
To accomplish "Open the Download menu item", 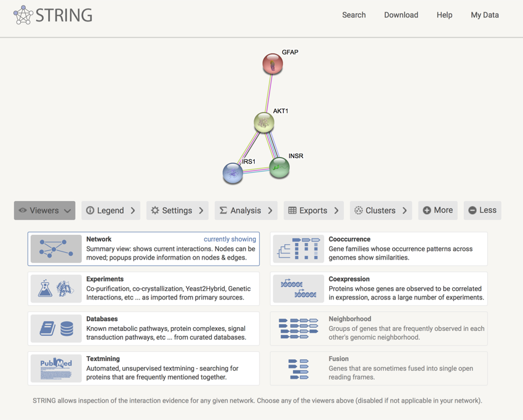I will pyautogui.click(x=401, y=15).
